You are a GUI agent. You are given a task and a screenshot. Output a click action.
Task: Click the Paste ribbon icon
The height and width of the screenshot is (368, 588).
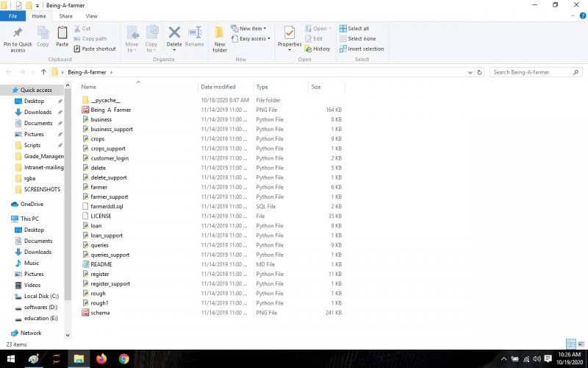pos(62,32)
